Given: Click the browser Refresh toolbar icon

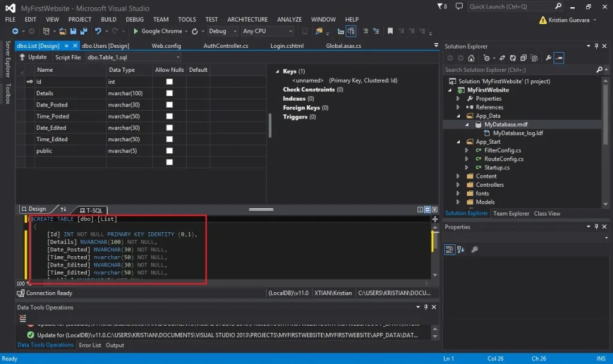Looking at the screenshot, I should (195, 31).
